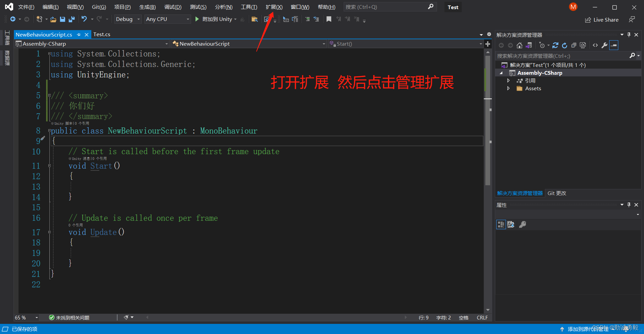Toggle auto-hide pin on Solution Explorer panel
The height and width of the screenshot is (334, 644).
click(x=629, y=34)
